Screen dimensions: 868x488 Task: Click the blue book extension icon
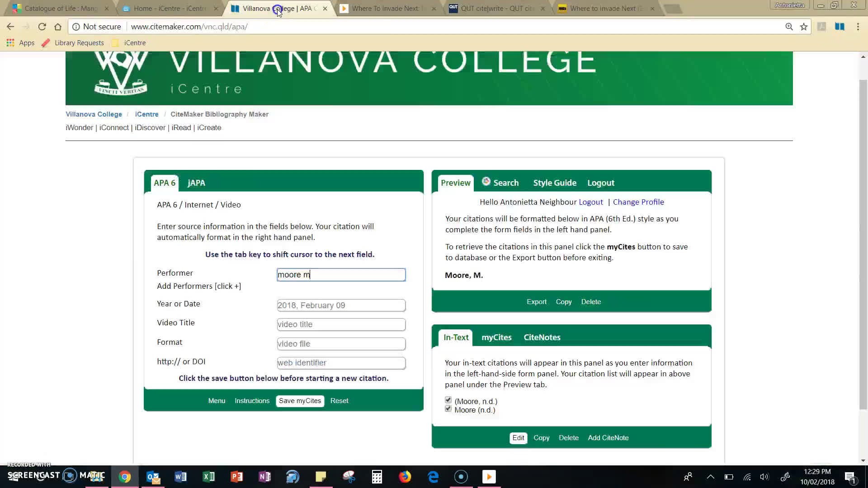[840, 27]
